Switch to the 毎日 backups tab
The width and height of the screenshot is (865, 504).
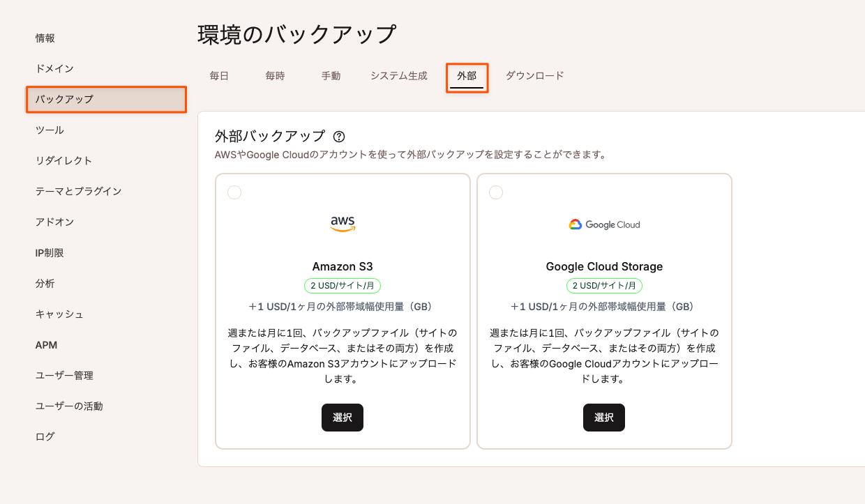click(218, 76)
